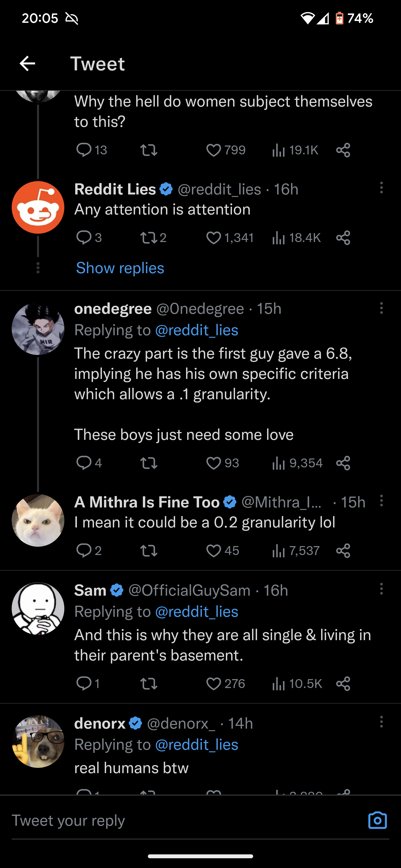Like A Mithra Is Fine Too tweet
This screenshot has height=868, width=401.
(214, 551)
